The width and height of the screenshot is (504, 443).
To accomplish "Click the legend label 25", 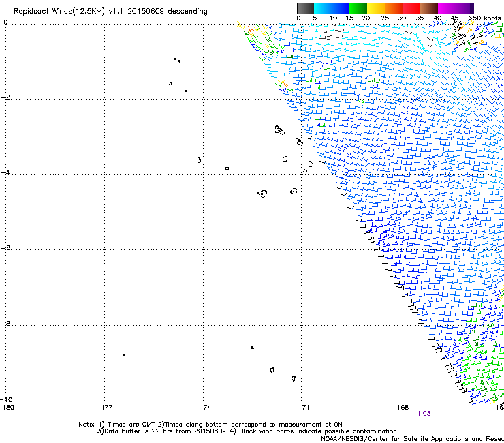I will (x=385, y=18).
